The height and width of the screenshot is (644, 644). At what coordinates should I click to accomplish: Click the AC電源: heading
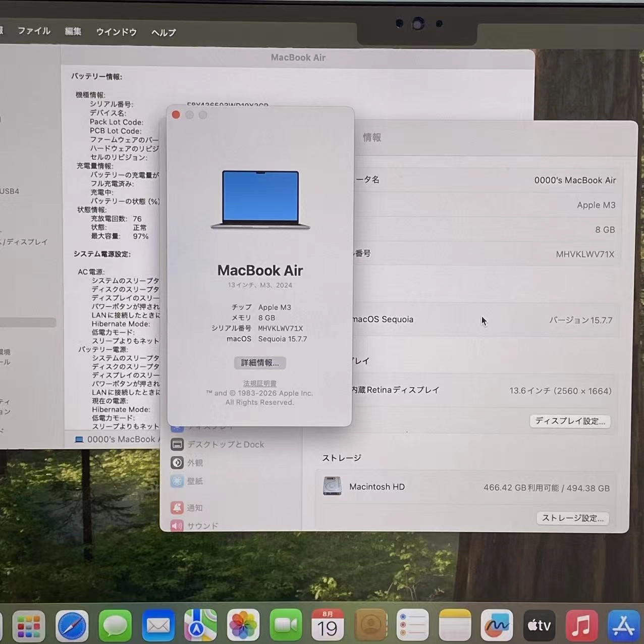(91, 272)
